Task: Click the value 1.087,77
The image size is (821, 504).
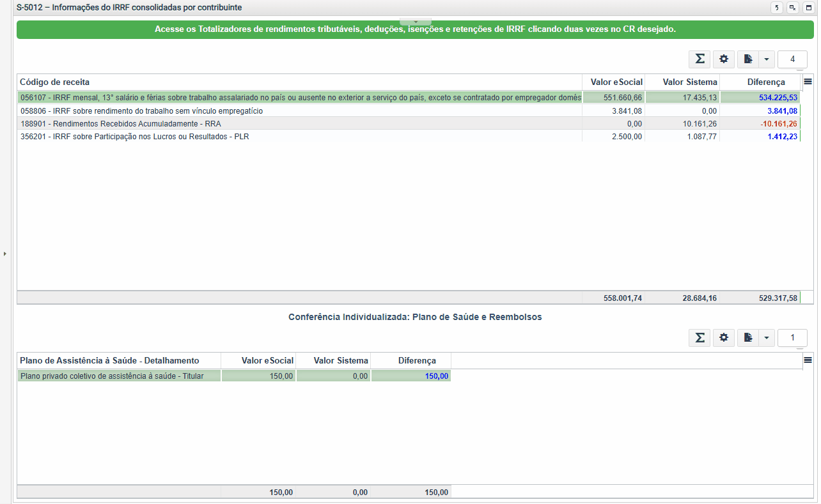Action: [x=701, y=136]
